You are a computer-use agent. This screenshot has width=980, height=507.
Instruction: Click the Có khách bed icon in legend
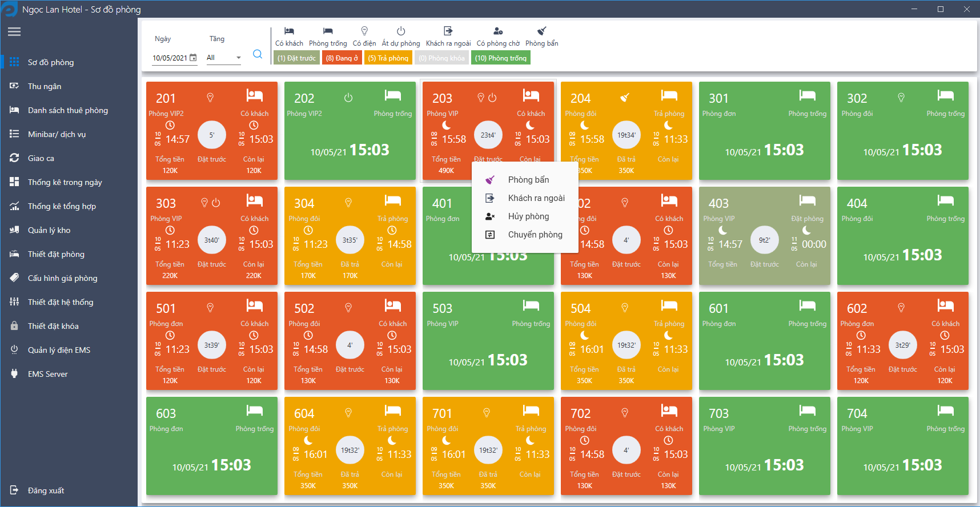coord(289,31)
